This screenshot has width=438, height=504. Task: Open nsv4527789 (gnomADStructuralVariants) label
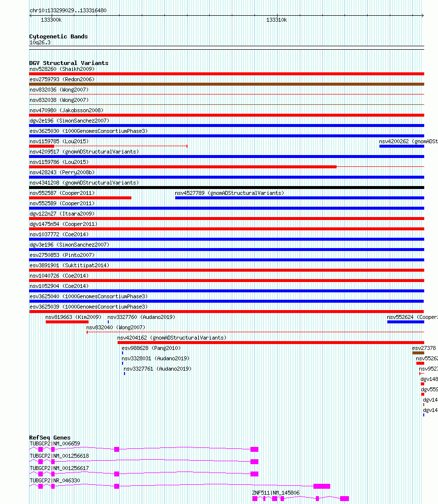coord(229,193)
